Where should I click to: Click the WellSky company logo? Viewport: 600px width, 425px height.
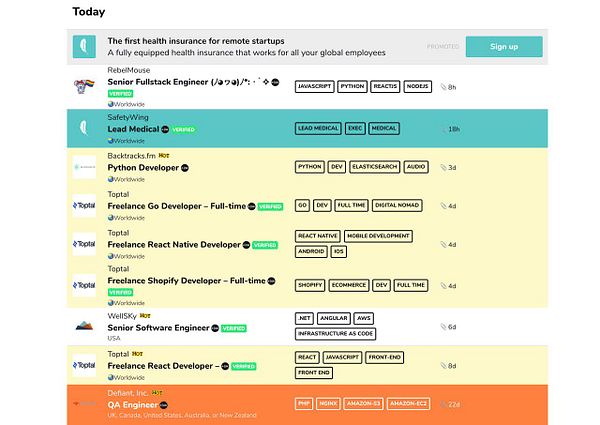coord(84,326)
